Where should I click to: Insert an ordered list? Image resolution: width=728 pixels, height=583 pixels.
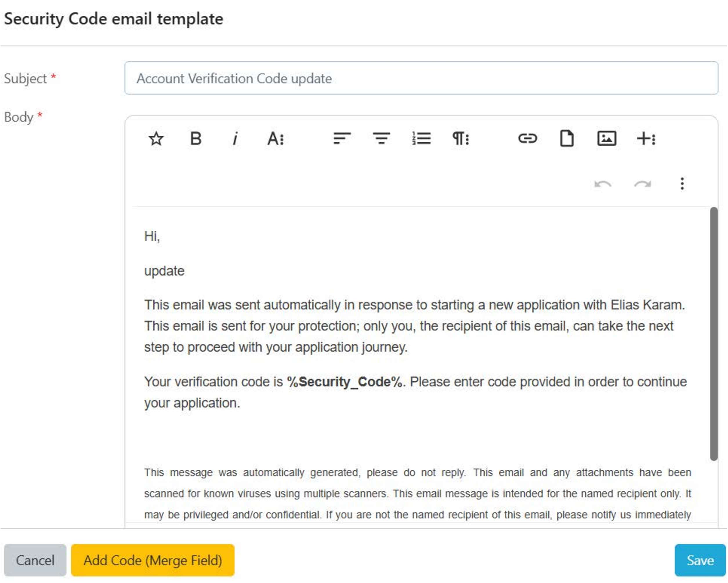point(421,138)
